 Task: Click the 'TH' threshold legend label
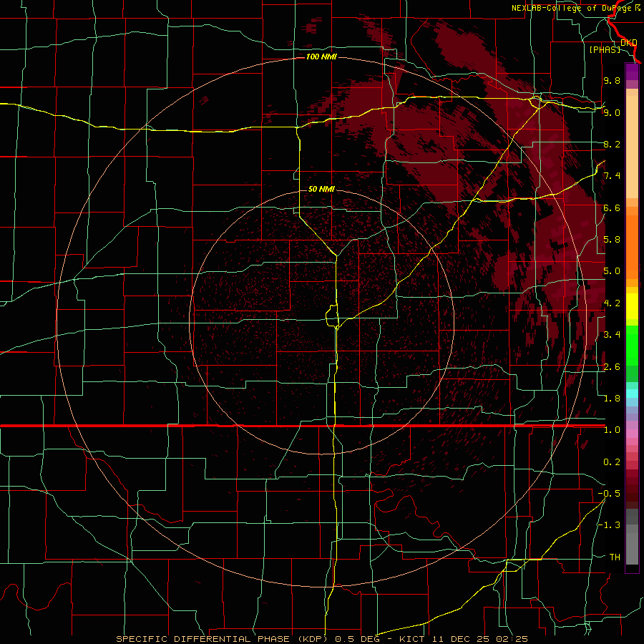[x=615, y=557]
